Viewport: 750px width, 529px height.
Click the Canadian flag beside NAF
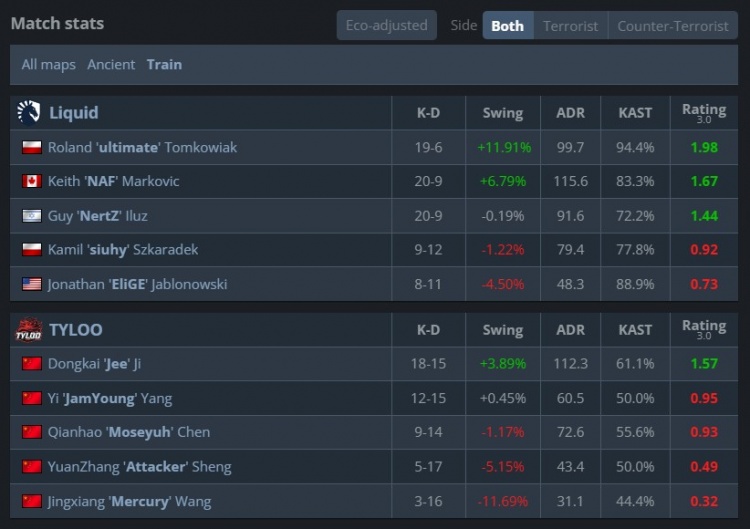tap(31, 182)
